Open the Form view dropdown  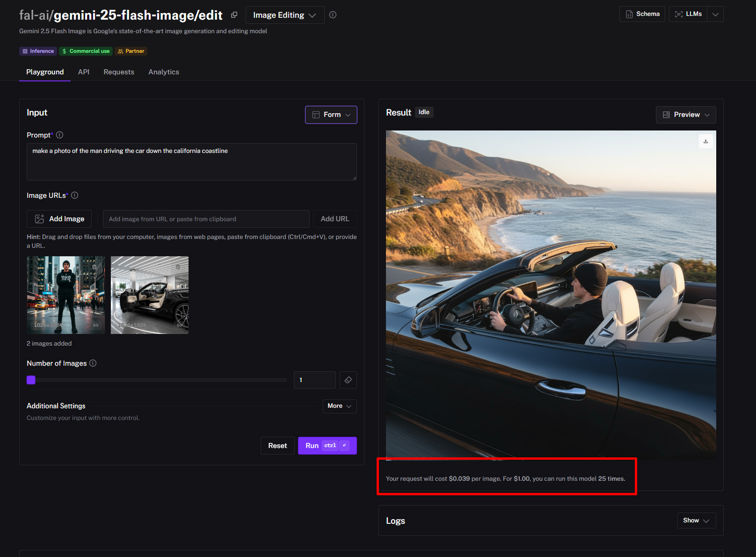tap(331, 115)
